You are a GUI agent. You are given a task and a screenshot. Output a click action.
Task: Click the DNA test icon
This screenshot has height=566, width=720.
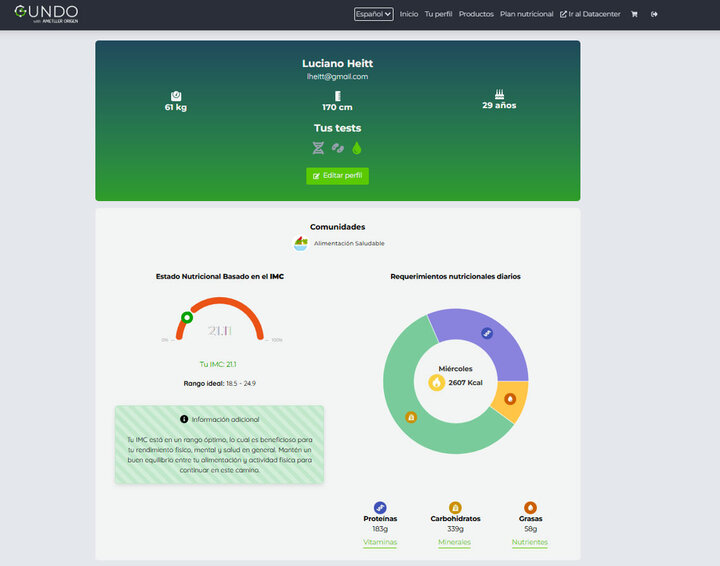coord(318,148)
